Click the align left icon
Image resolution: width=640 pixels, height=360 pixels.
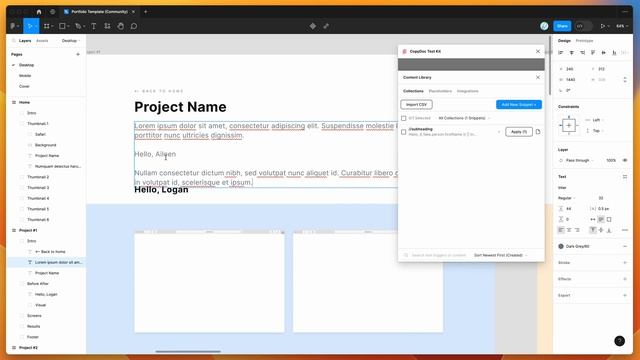click(x=561, y=53)
